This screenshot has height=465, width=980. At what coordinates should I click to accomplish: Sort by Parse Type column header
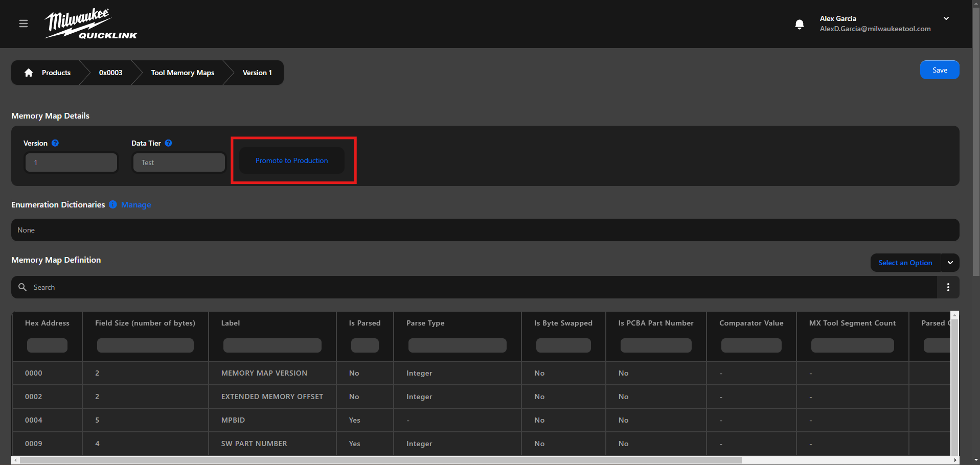point(425,323)
